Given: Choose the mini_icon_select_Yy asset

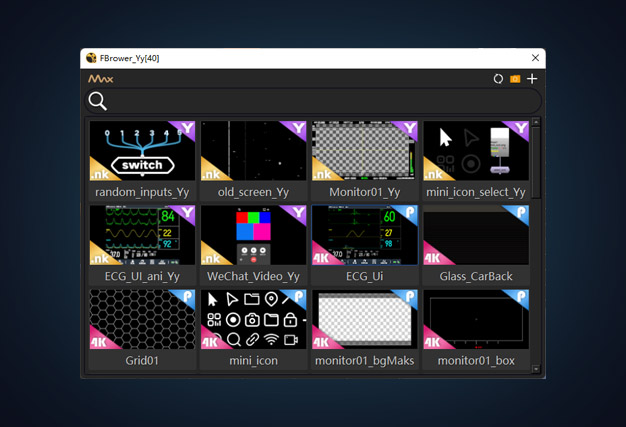Looking at the screenshot, I should tap(475, 152).
